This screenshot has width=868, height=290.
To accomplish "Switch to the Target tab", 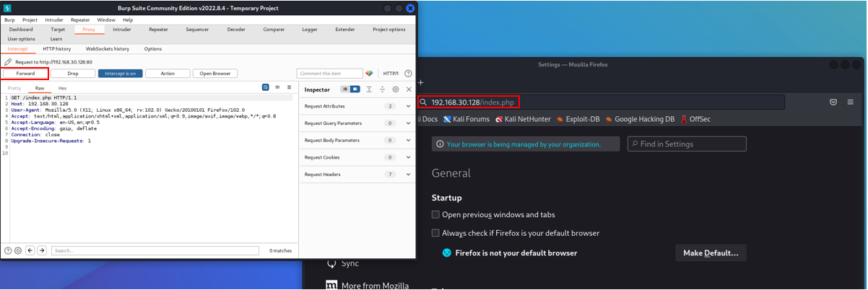I will coord(58,30).
